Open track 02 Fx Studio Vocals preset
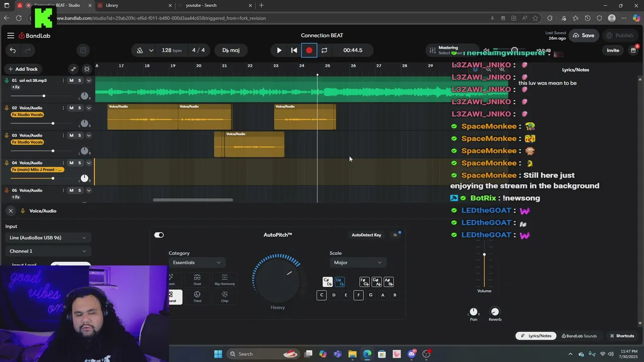The height and width of the screenshot is (362, 644). (x=27, y=115)
